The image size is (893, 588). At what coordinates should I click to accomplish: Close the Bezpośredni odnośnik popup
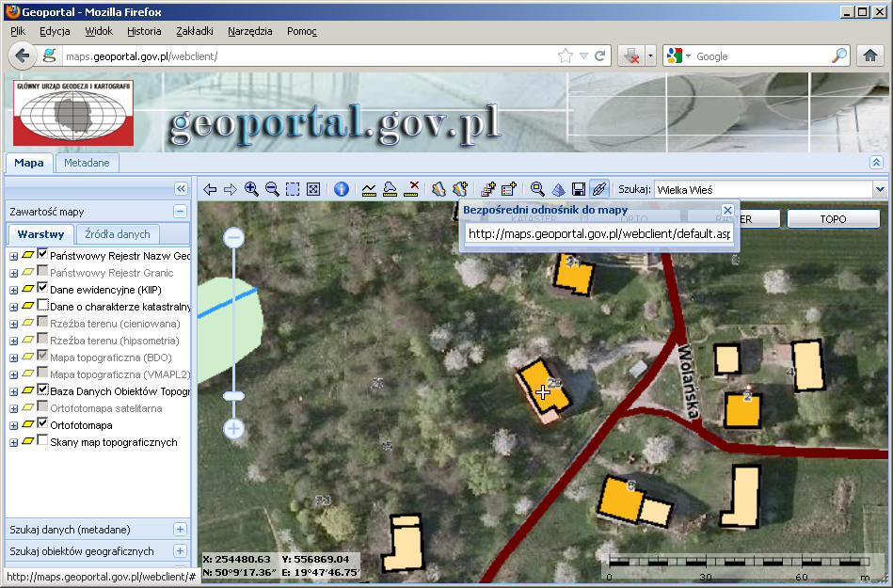click(x=727, y=210)
